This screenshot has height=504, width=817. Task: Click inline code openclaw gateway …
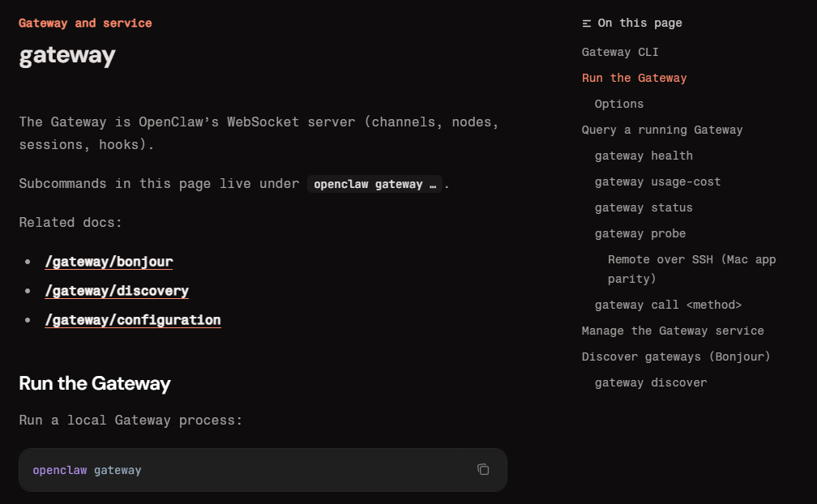click(374, 184)
